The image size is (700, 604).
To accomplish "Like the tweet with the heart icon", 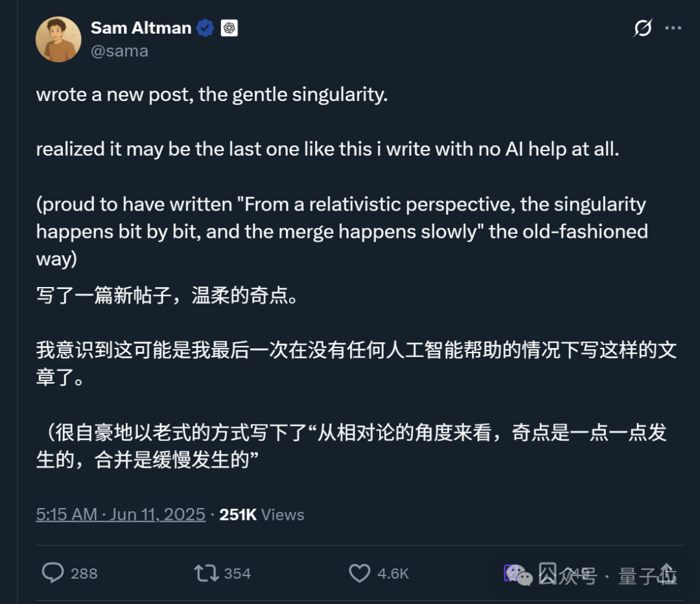I will (360, 573).
